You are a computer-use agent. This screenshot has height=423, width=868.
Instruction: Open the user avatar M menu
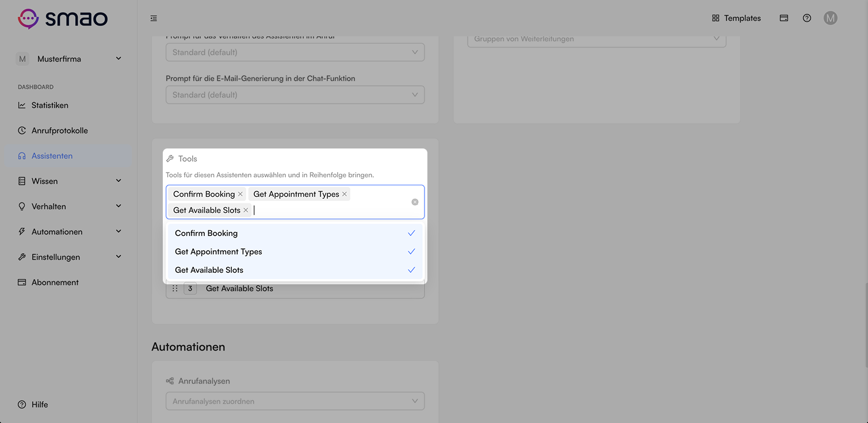[x=830, y=18]
